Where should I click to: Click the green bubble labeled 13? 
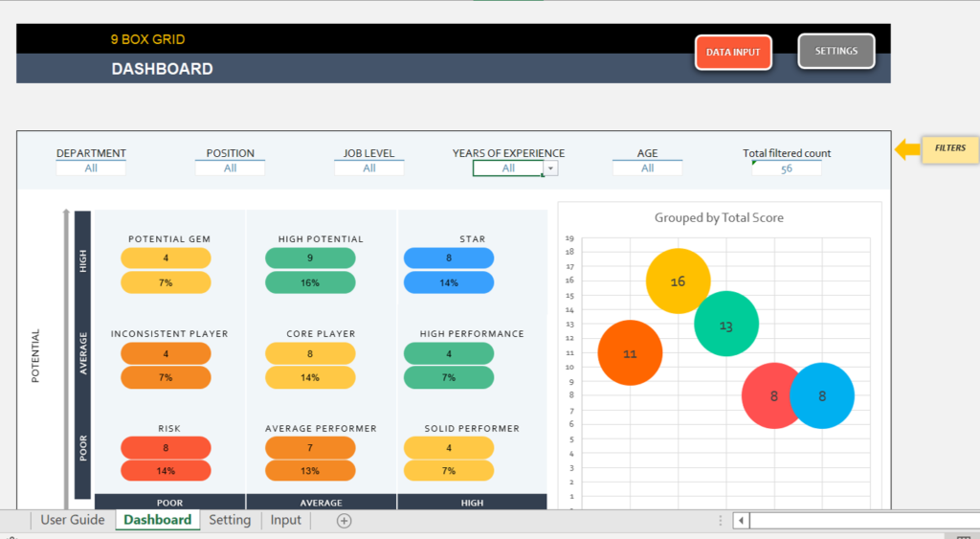tap(726, 324)
